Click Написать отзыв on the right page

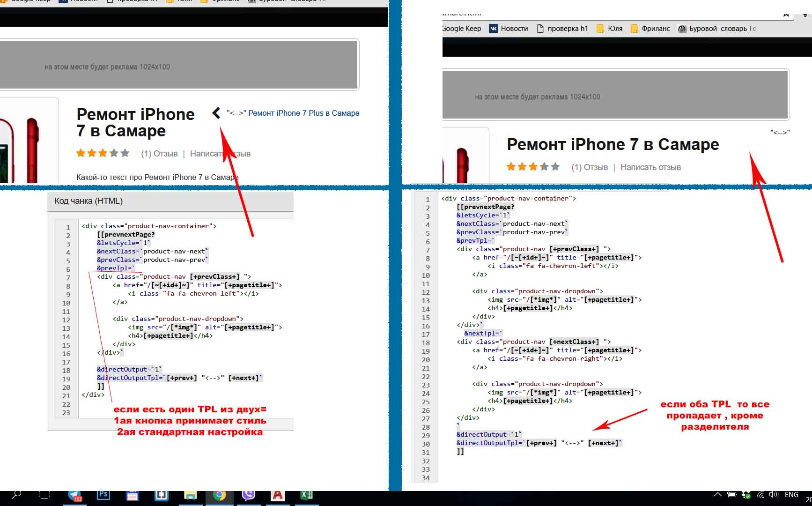click(650, 167)
